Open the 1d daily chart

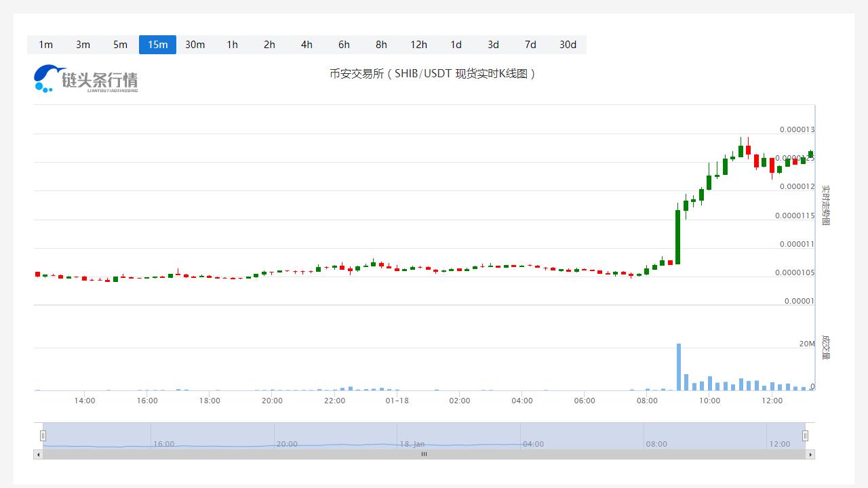click(456, 45)
